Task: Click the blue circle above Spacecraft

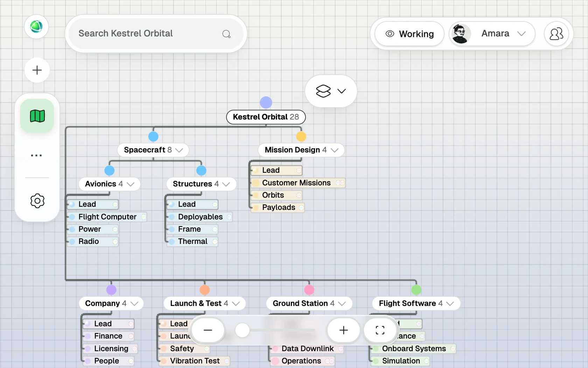Action: tap(153, 136)
